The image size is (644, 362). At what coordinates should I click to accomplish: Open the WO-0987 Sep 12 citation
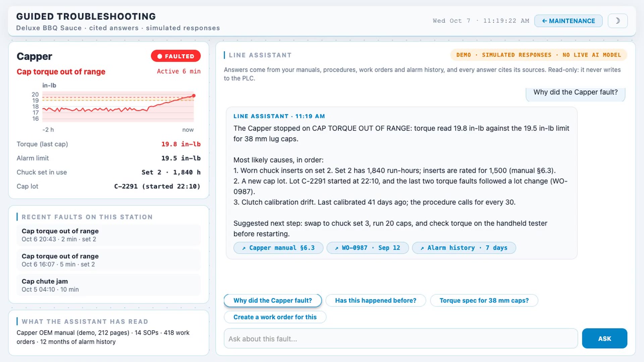[x=367, y=248]
